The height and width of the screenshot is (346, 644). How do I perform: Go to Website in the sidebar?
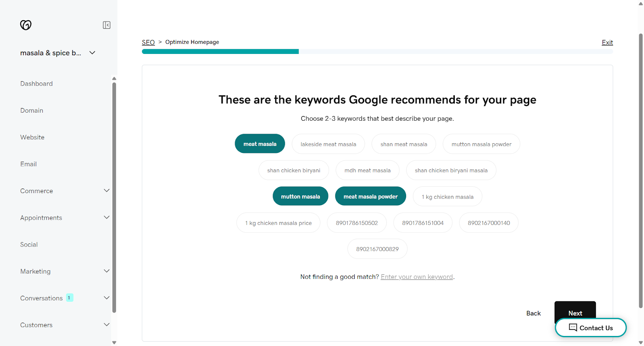(x=33, y=137)
